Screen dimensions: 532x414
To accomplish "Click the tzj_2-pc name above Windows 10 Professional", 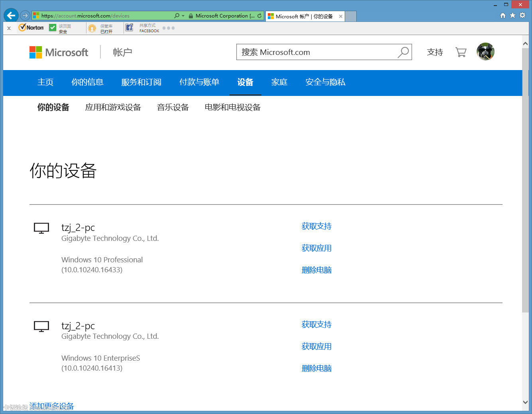I will [x=78, y=227].
